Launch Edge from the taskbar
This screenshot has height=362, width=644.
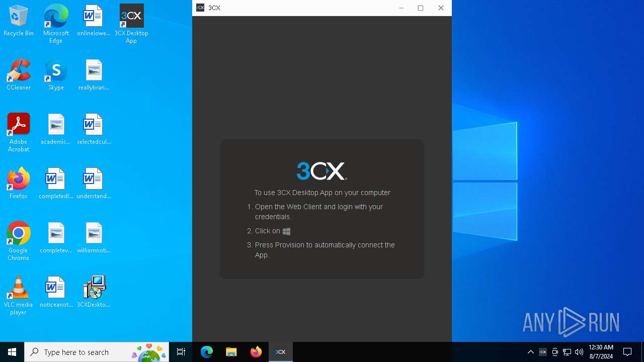[x=207, y=352]
